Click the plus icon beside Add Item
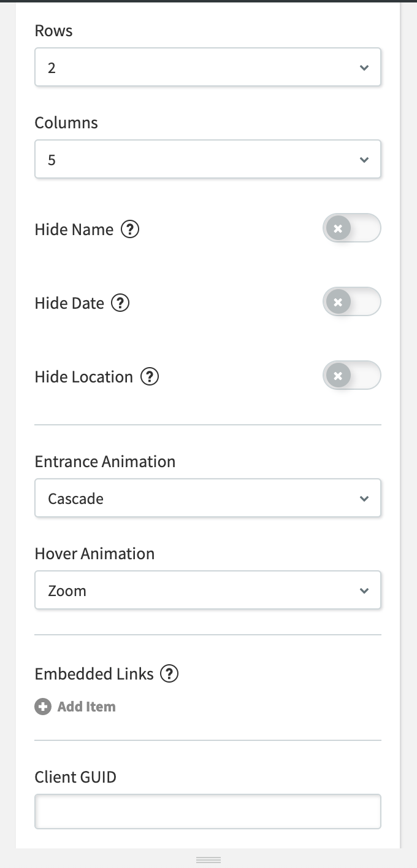The width and height of the screenshot is (417, 868). 43,707
